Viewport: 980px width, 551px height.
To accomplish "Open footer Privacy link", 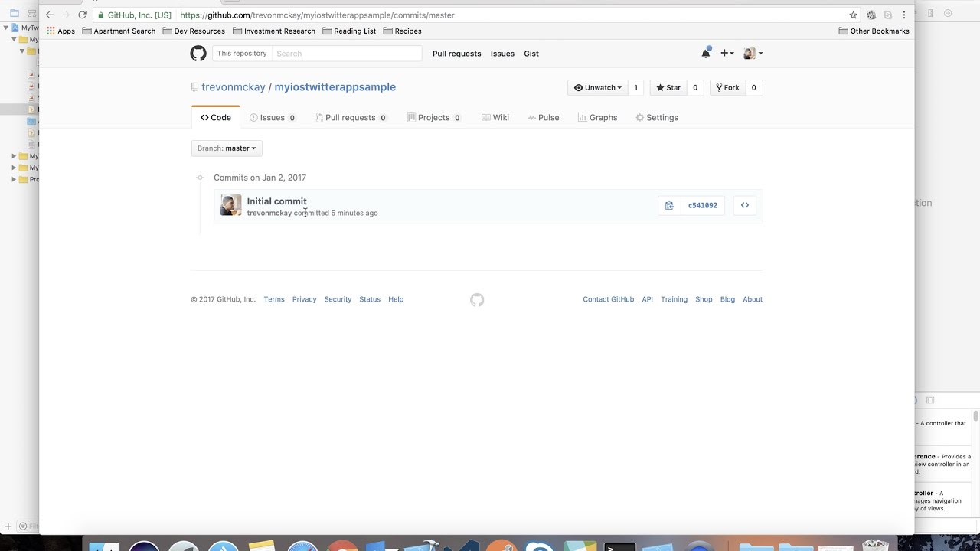I will pos(304,299).
